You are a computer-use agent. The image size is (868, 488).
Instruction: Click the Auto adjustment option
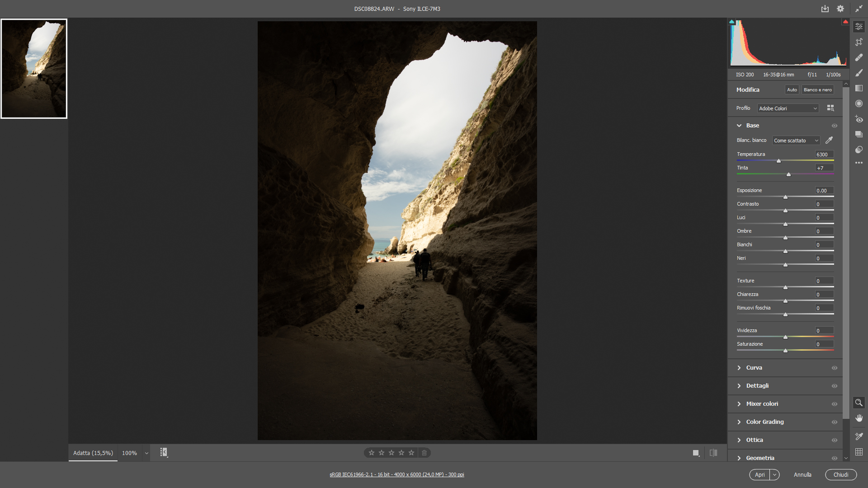pyautogui.click(x=792, y=89)
